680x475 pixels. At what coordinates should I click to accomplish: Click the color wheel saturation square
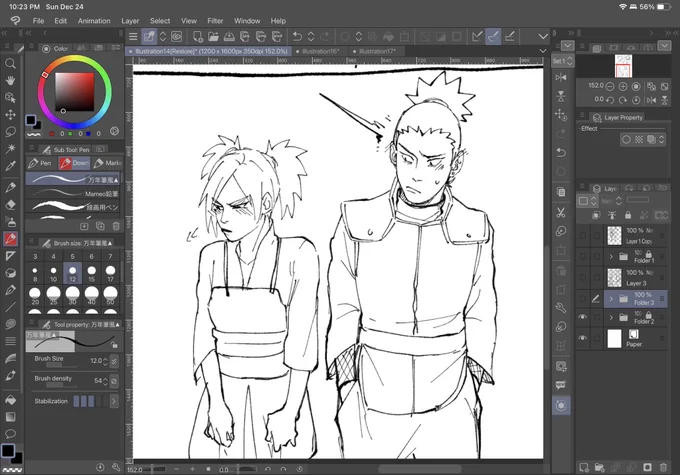(x=74, y=92)
